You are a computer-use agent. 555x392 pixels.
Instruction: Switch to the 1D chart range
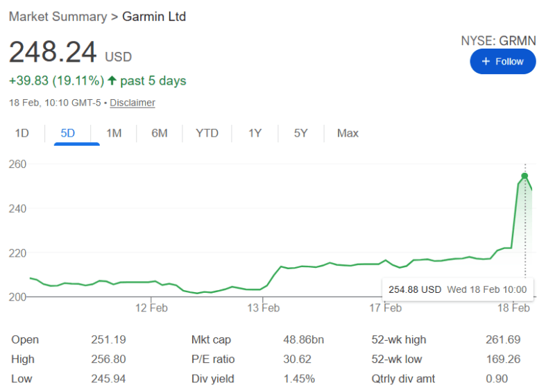22,133
